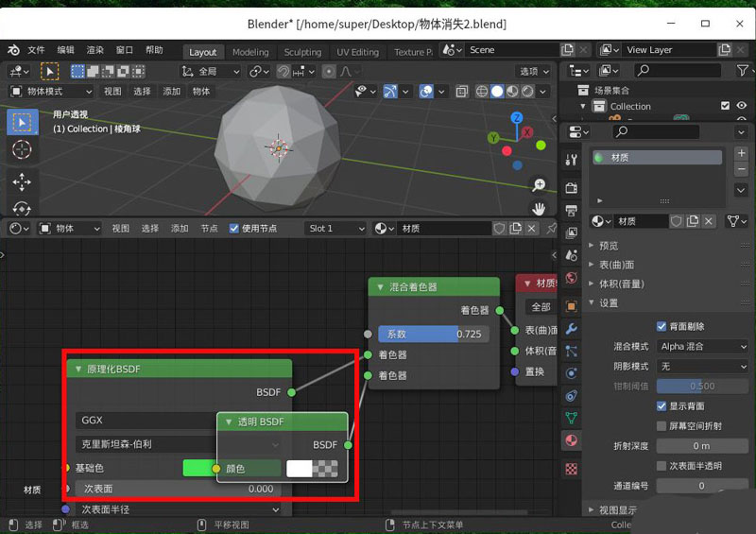This screenshot has height=534, width=756.
Task: Select the Cursor tool in viewport toolbar
Action: click(x=22, y=149)
